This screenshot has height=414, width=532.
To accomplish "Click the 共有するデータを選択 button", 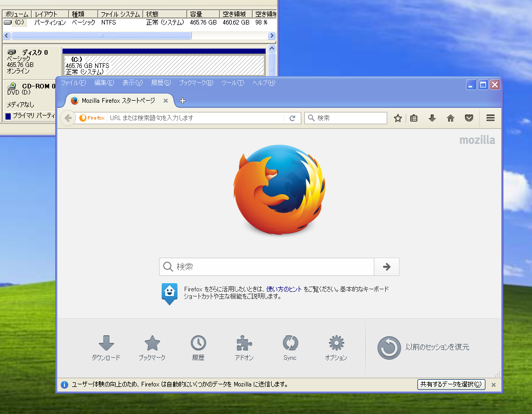I will [451, 384].
